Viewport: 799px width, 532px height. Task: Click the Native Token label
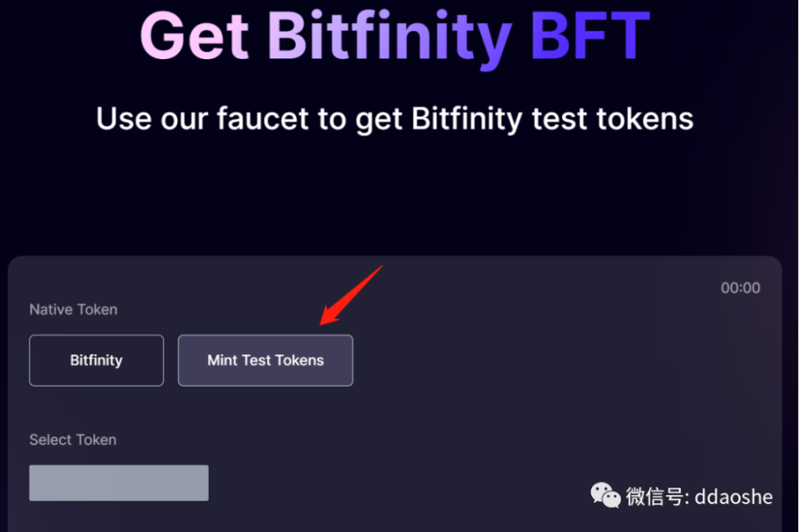[x=73, y=309]
